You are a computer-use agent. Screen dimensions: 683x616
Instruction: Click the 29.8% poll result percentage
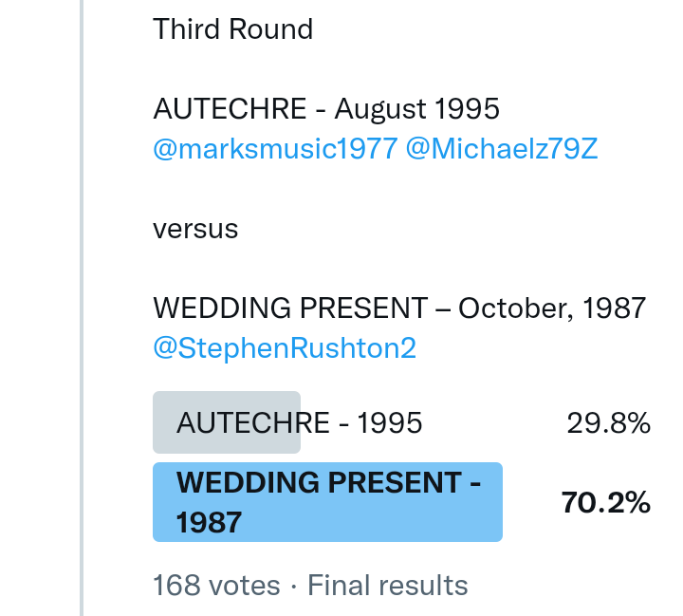pos(608,423)
